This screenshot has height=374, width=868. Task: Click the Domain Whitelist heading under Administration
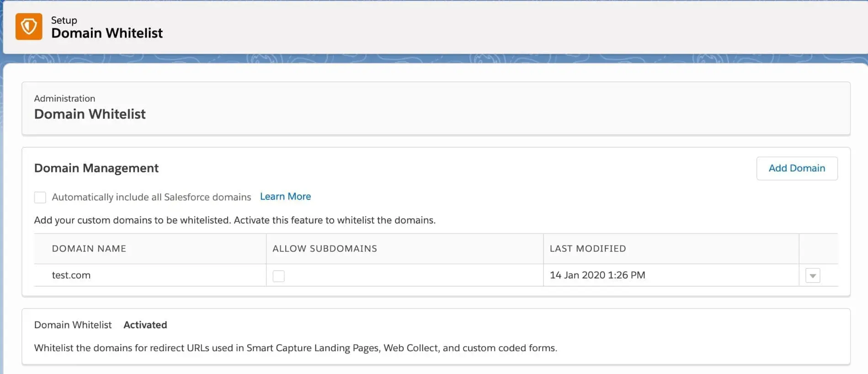point(90,114)
